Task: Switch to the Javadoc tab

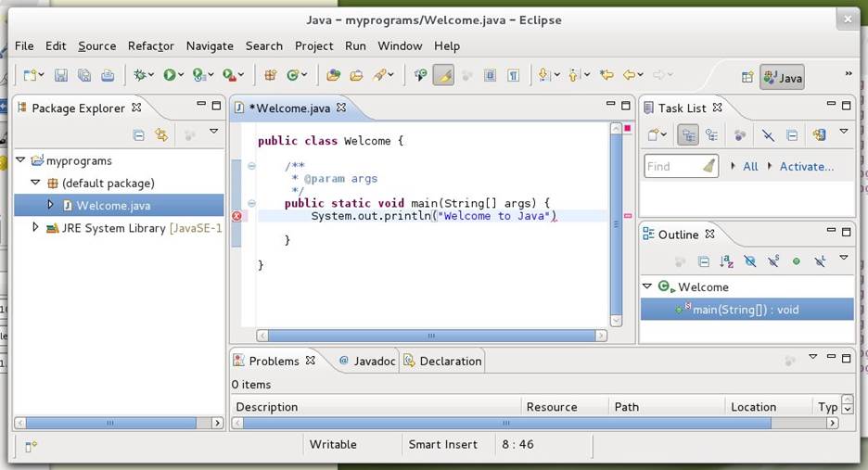Action: tap(367, 361)
